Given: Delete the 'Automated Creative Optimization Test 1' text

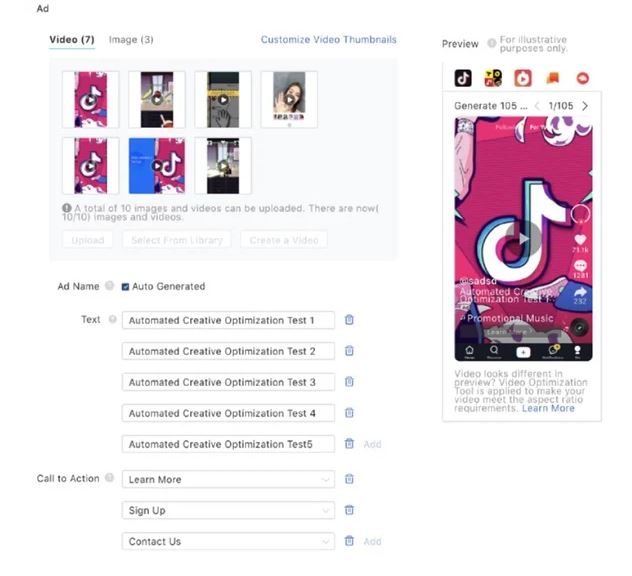Looking at the screenshot, I should point(349,320).
